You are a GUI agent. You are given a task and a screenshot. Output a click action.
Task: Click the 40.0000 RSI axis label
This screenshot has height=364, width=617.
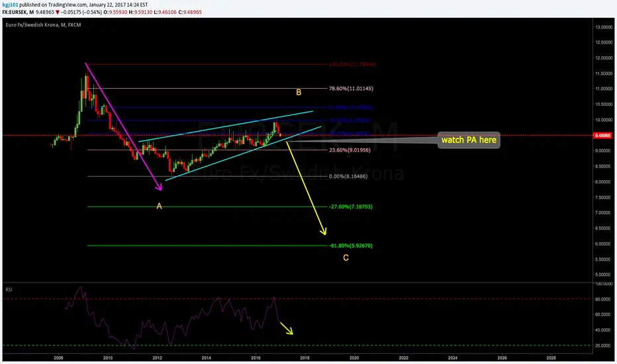click(604, 330)
